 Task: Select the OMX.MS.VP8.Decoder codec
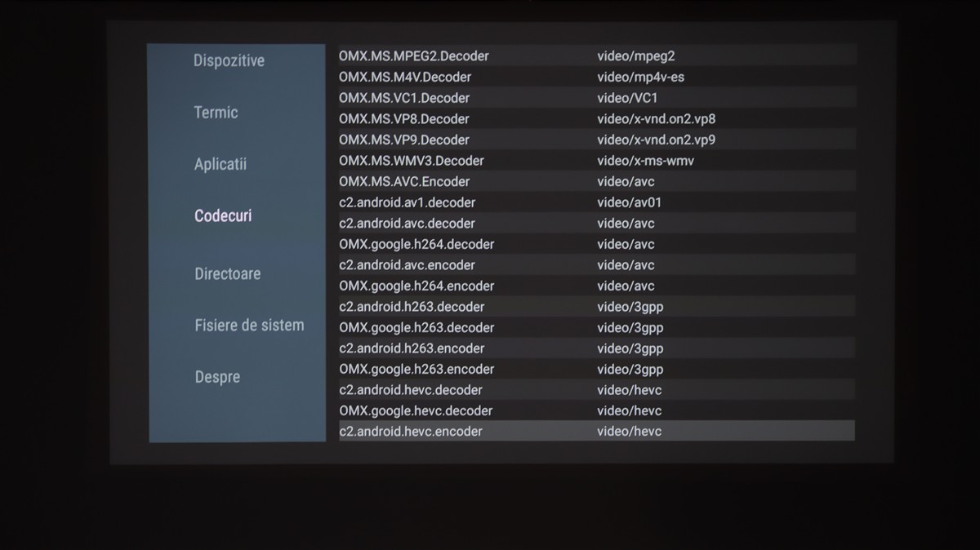404,119
